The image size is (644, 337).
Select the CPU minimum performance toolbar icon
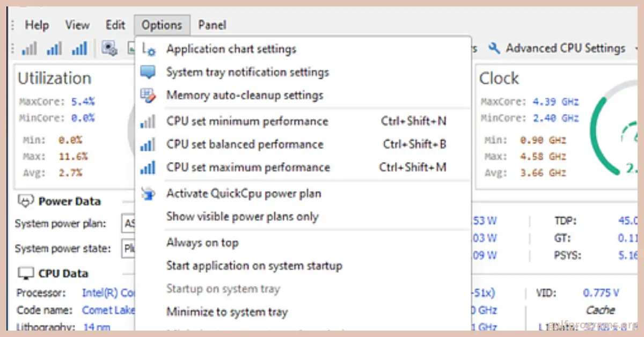pyautogui.click(x=29, y=48)
